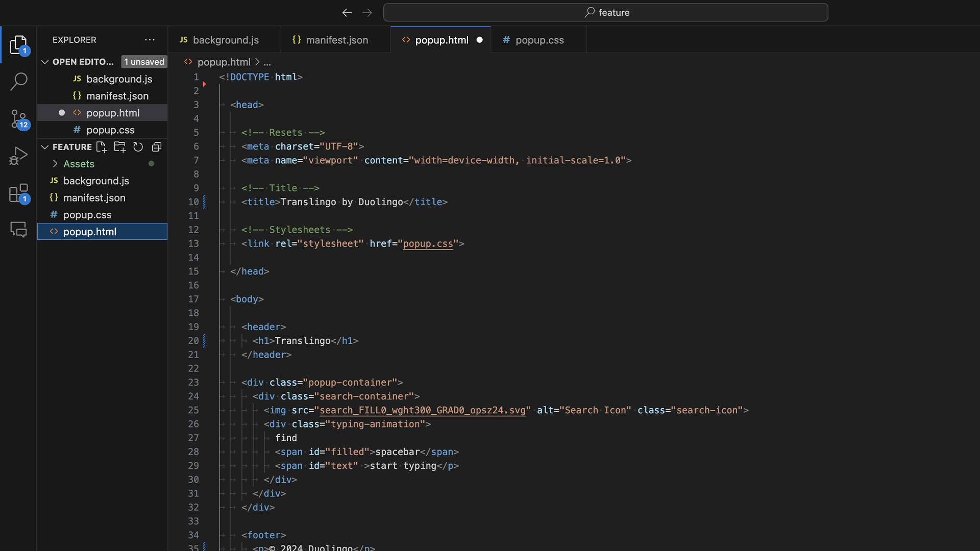Switch to the popup.css tab
Image resolution: width=980 pixels, height=551 pixels.
click(x=539, y=40)
